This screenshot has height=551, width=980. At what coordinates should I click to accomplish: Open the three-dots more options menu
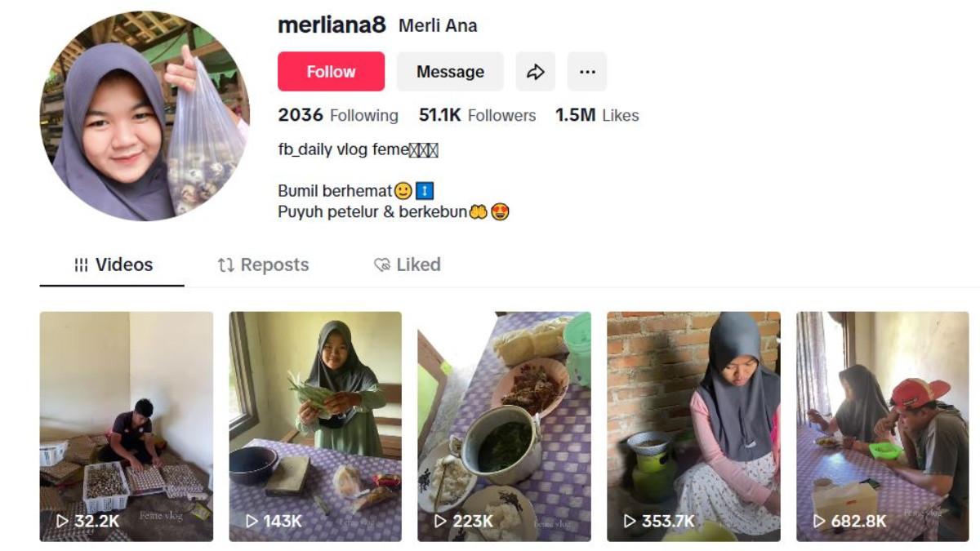(587, 72)
